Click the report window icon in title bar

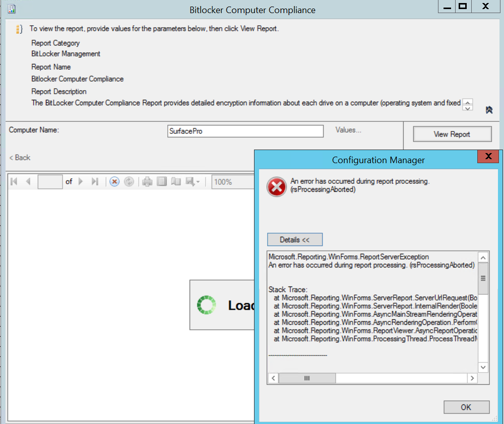click(x=12, y=9)
